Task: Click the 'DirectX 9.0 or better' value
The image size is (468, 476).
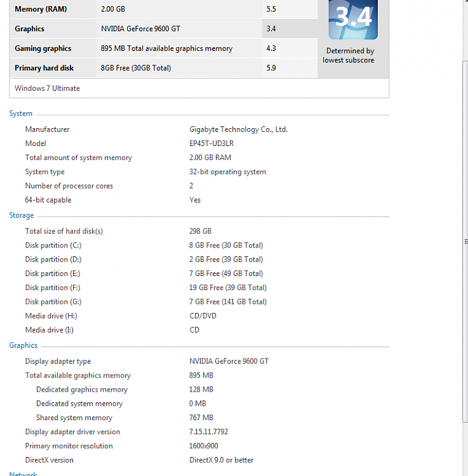Action: pyautogui.click(x=222, y=460)
